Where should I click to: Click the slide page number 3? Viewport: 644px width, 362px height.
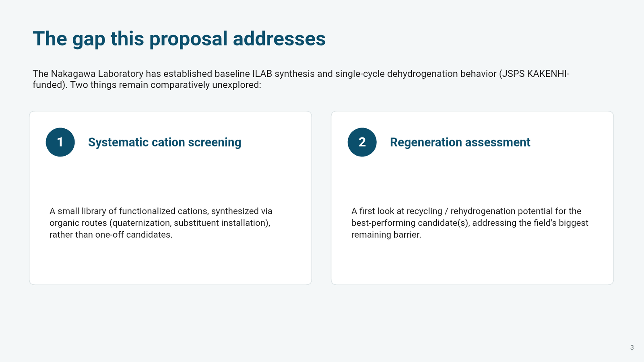[x=632, y=348]
